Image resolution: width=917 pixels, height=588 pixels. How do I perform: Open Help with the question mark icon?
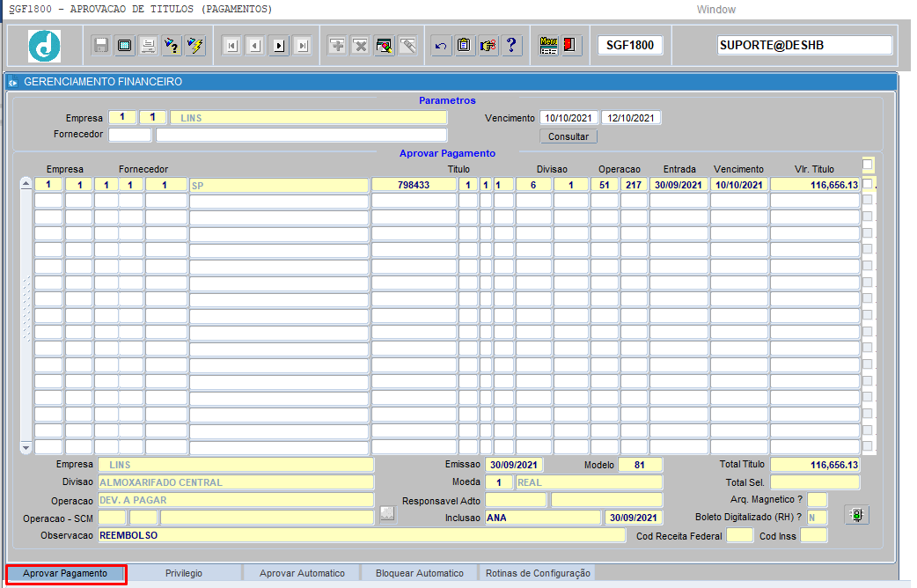(x=511, y=46)
